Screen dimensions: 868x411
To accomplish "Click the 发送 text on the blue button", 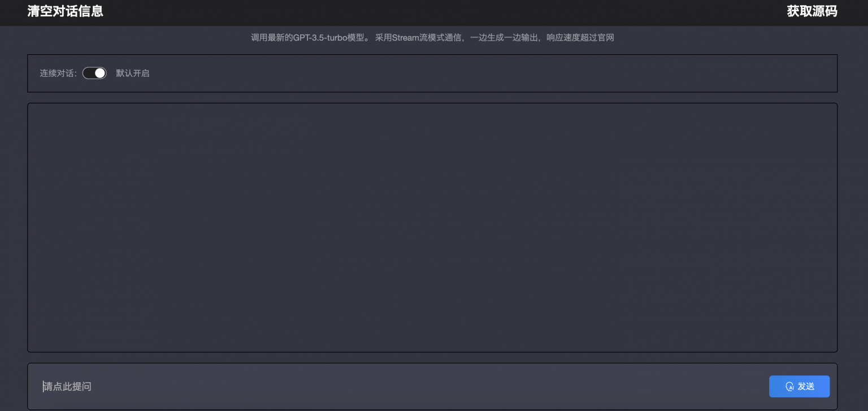I will (x=806, y=387).
